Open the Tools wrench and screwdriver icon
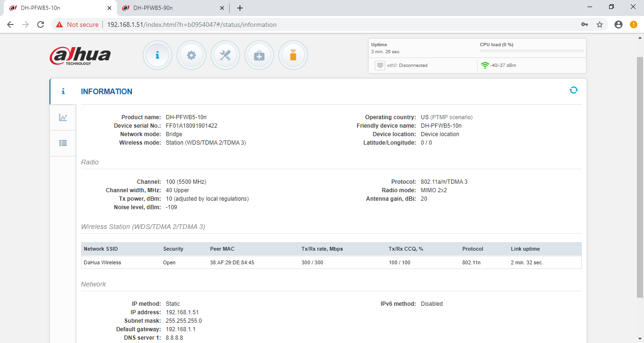Viewport: 644px width, 343px height. [225, 55]
